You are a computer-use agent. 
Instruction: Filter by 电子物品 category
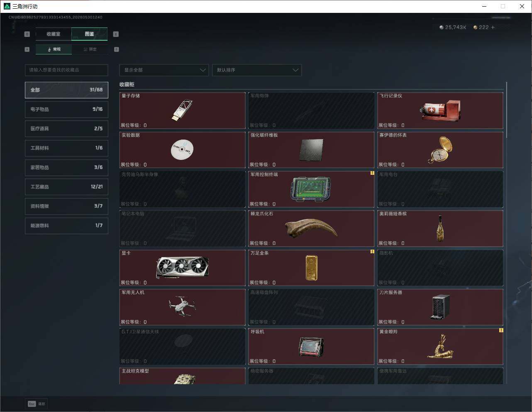tap(66, 109)
